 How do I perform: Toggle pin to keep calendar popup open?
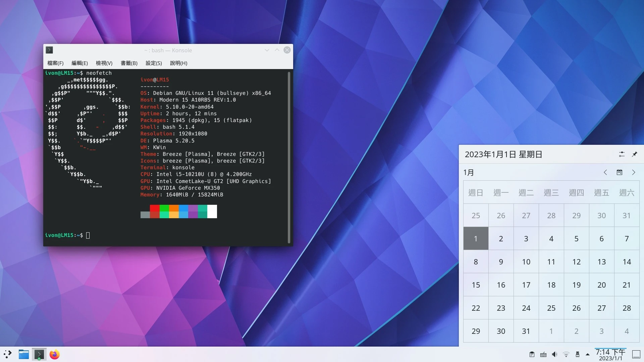(x=634, y=154)
